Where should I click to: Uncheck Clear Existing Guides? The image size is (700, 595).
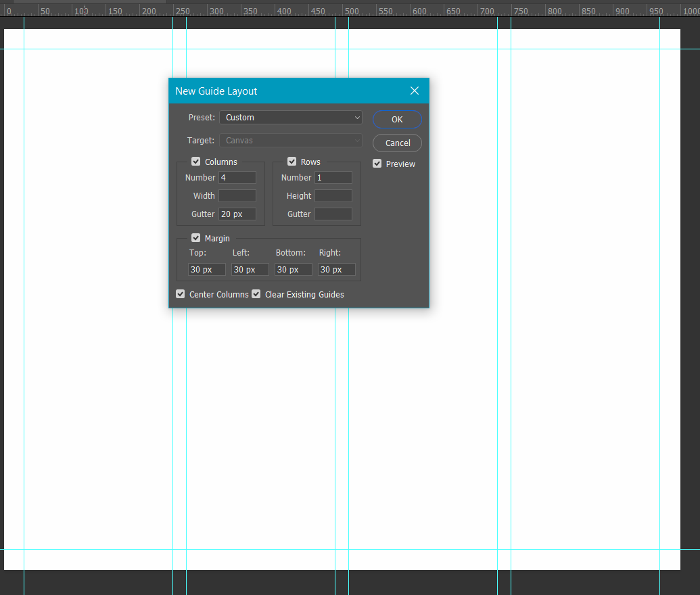click(256, 293)
